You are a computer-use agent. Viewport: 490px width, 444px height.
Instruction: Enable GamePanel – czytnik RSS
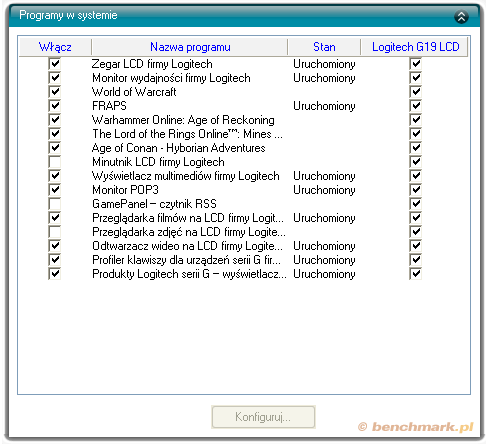55,204
